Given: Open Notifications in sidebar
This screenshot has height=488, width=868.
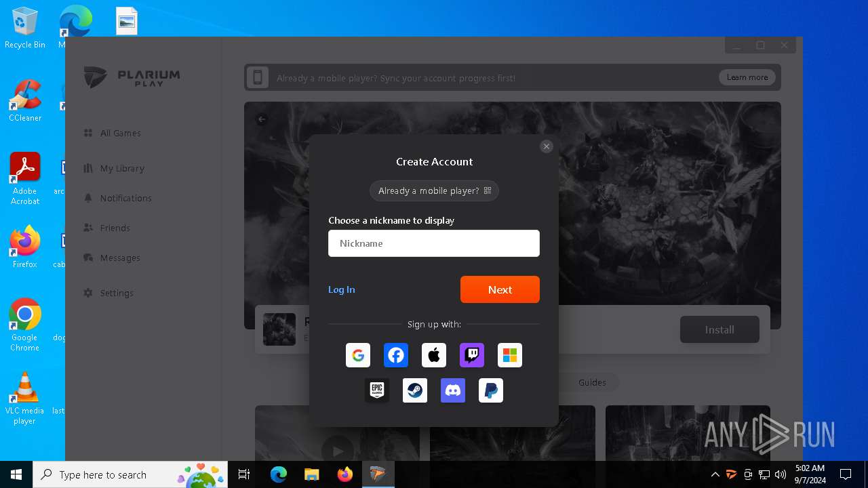Looking at the screenshot, I should pyautogui.click(x=117, y=198).
